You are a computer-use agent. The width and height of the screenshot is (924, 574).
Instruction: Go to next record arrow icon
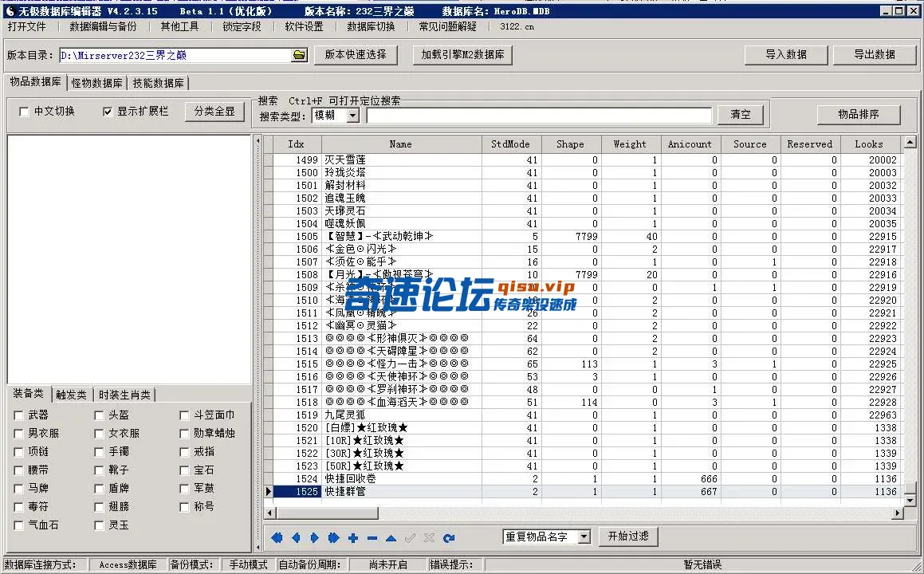coord(315,537)
